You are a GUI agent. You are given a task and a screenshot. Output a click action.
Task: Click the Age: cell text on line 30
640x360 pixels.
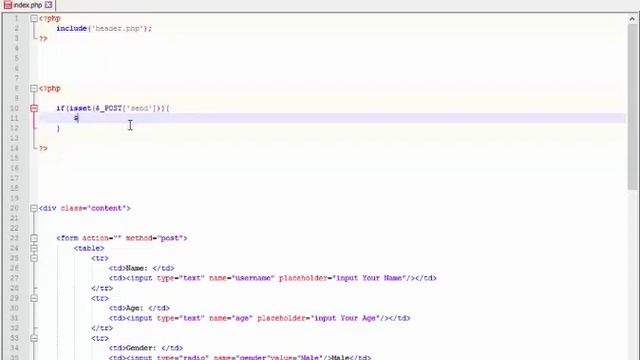point(135,308)
